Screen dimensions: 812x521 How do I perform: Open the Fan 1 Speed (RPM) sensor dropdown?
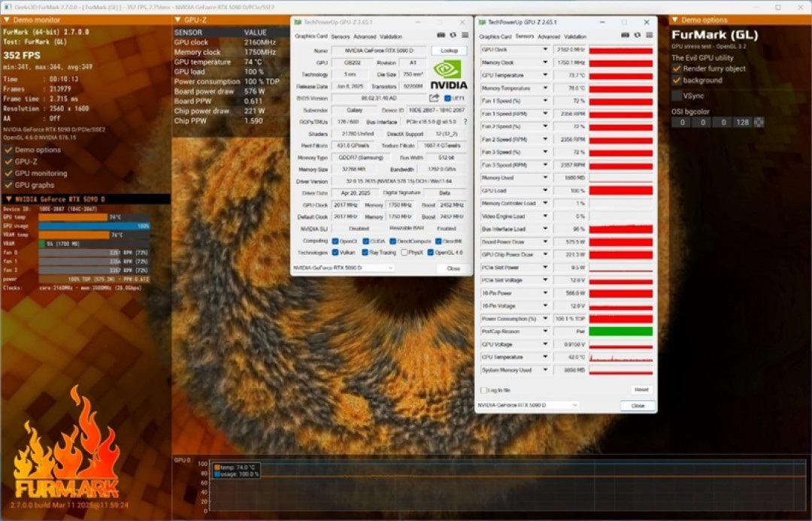click(545, 114)
